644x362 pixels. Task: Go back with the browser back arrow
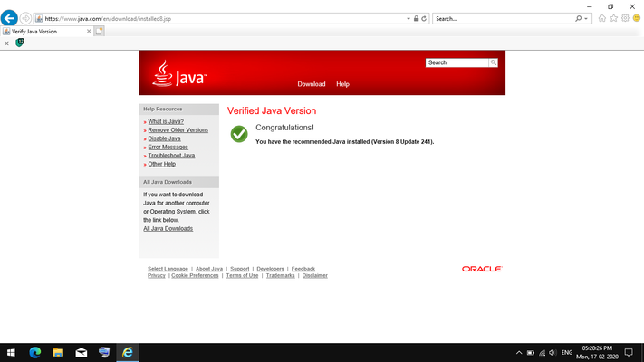[9, 18]
